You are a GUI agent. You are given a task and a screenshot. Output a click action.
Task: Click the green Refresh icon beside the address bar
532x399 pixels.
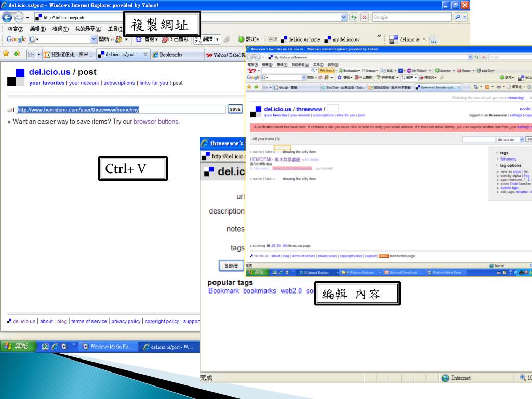[x=353, y=17]
